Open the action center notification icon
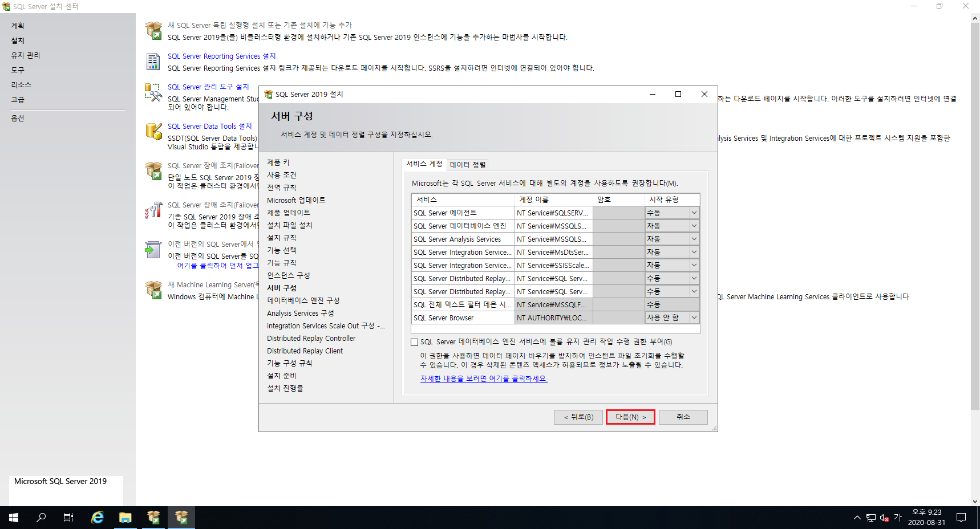The width and height of the screenshot is (980, 529). pos(961,518)
